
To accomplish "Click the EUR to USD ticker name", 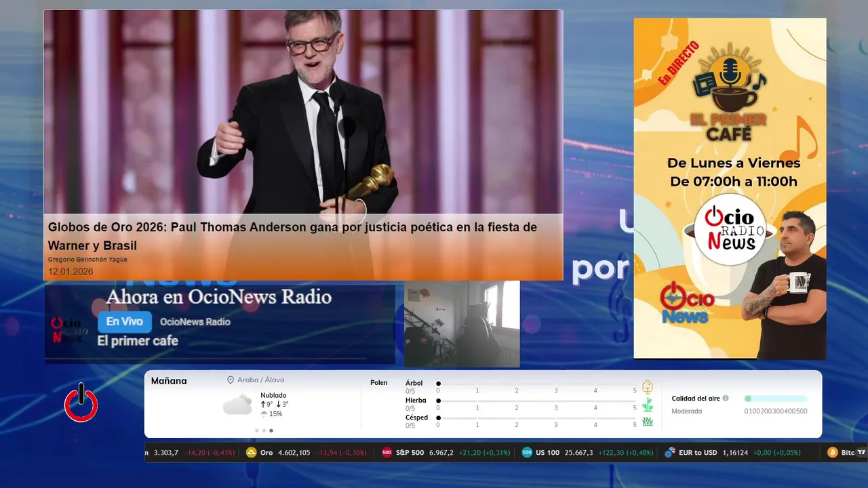I will (x=698, y=453).
